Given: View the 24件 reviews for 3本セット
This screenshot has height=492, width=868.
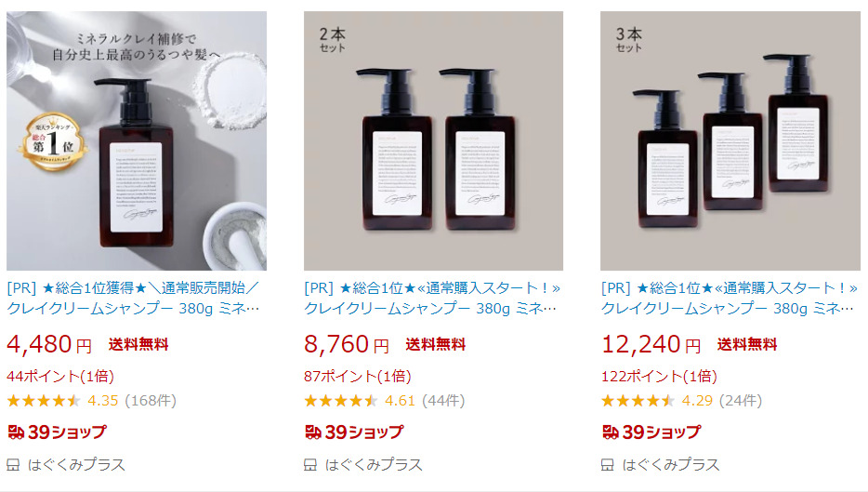Looking at the screenshot, I should coord(741,401).
